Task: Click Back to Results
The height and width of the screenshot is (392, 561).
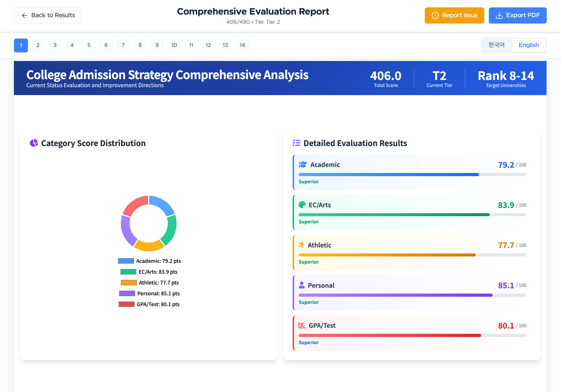Action: click(48, 15)
